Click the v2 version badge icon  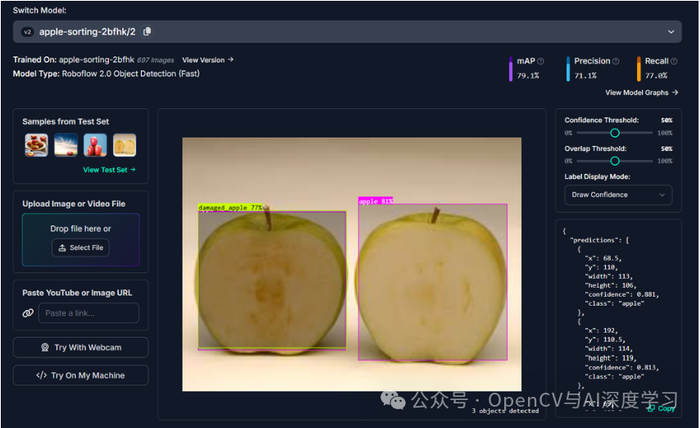27,32
